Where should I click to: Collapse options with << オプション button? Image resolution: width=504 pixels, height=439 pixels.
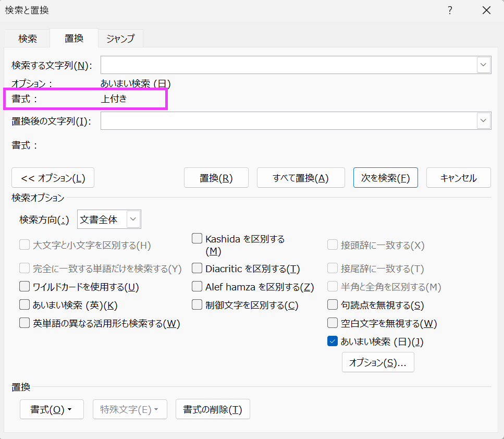(x=53, y=178)
